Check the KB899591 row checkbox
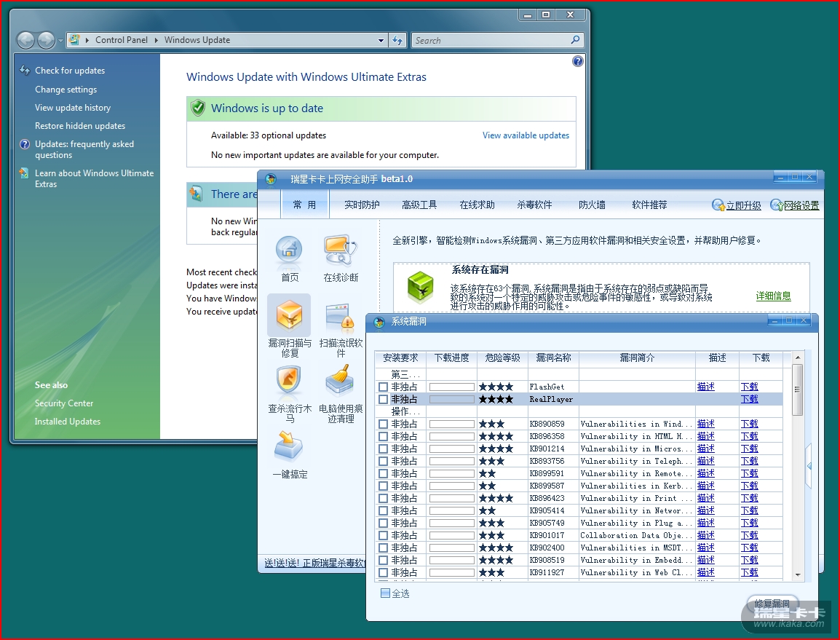 coord(383,474)
